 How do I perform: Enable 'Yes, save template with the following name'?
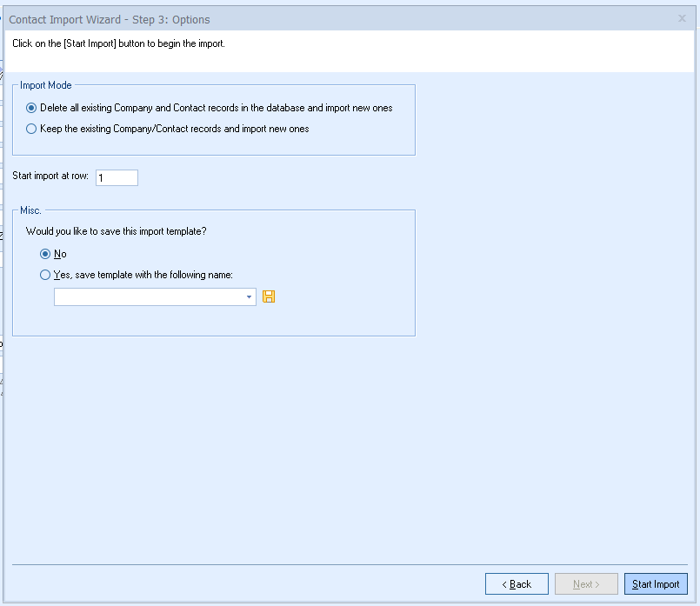46,276
